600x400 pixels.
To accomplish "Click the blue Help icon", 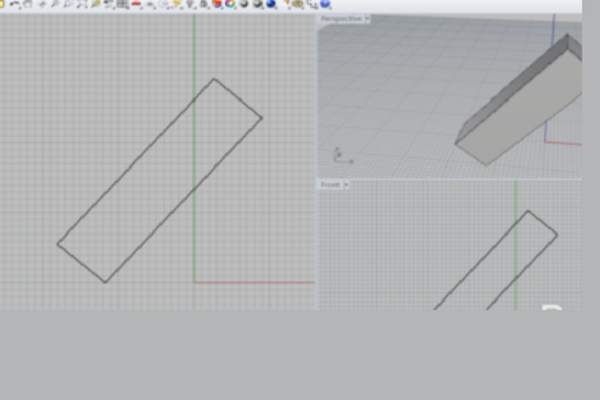I will click(x=326, y=4).
